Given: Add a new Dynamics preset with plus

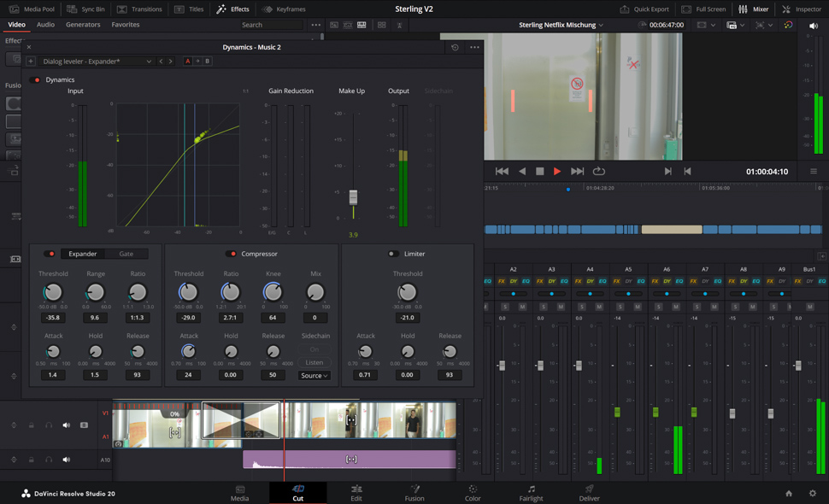Looking at the screenshot, I should [31, 62].
